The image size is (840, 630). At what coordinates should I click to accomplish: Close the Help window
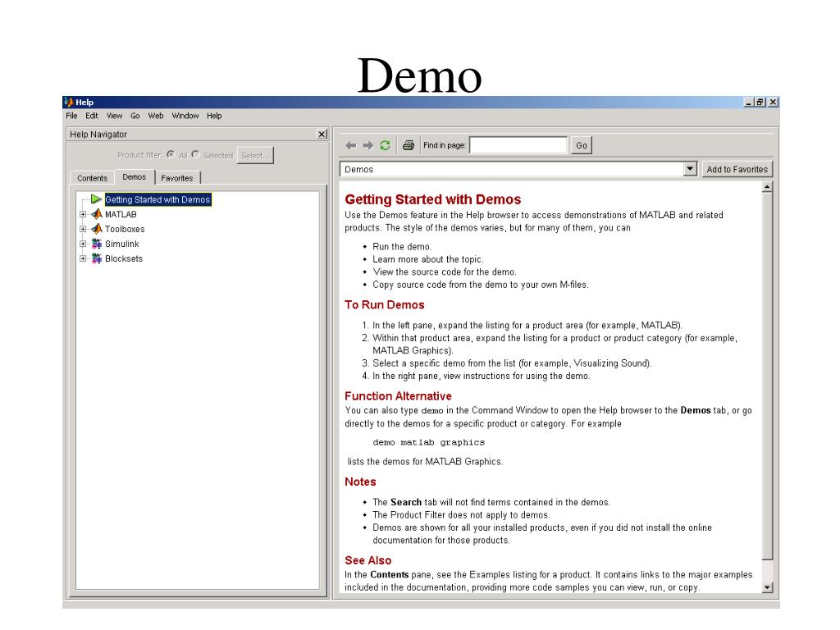(x=773, y=102)
